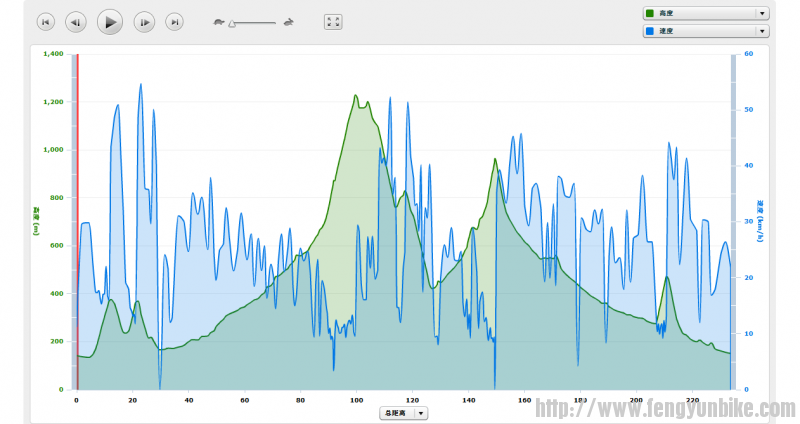Click the 高度 (m) left axis label

[36, 222]
